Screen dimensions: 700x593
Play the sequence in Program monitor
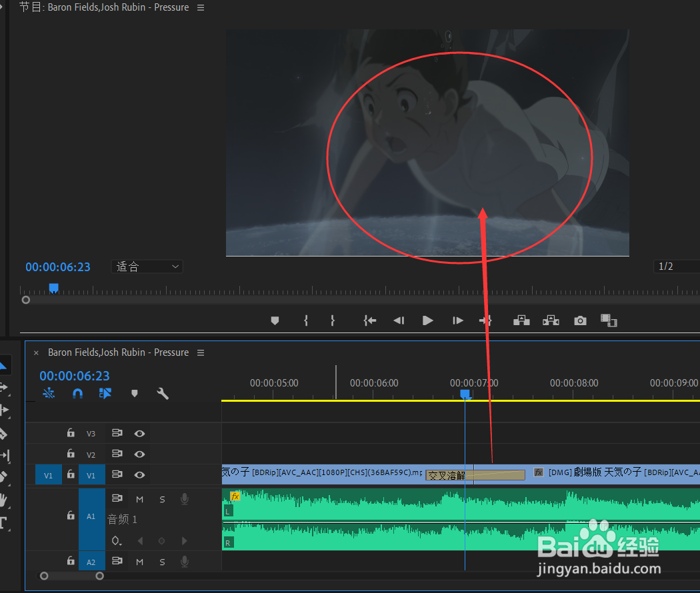(x=428, y=320)
